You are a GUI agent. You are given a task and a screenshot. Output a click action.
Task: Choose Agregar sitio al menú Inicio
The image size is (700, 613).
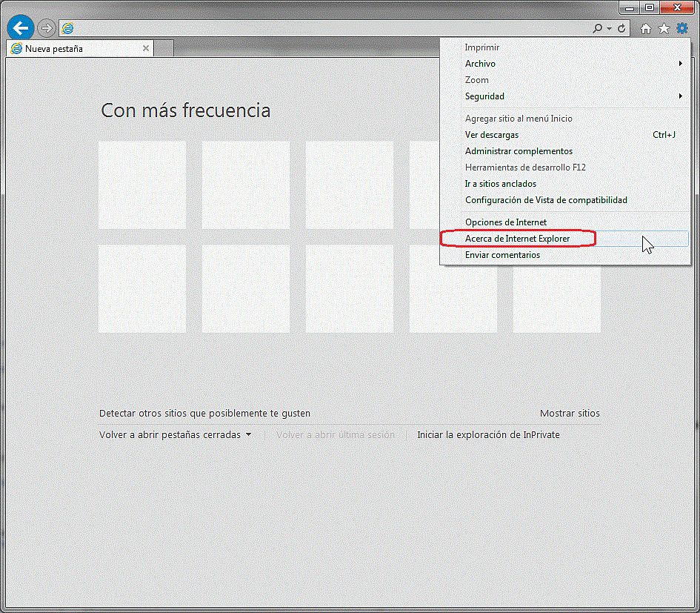click(565, 119)
